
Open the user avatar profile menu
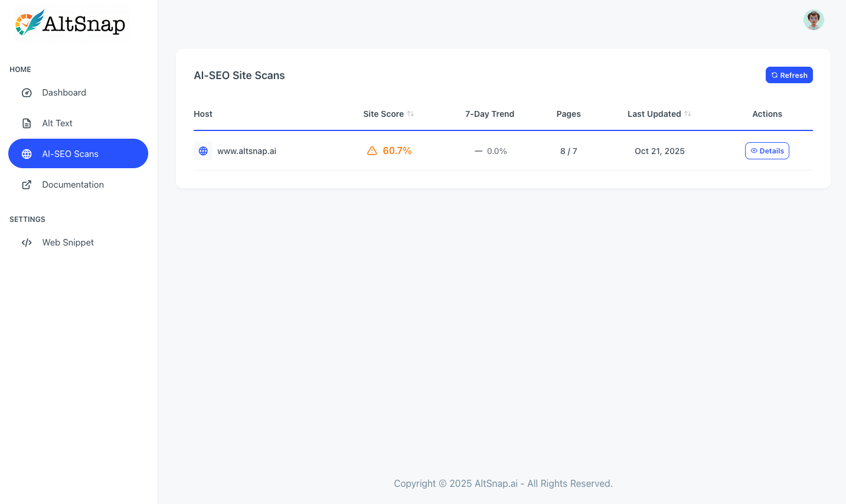[x=814, y=20]
